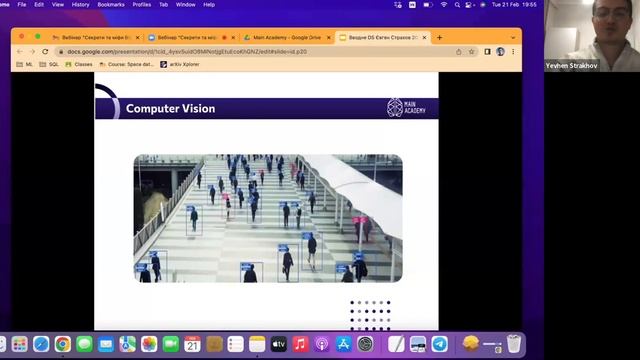This screenshot has height=360, width=640.
Task: Switch to second Вебінар tab with recording dot
Action: point(191,38)
